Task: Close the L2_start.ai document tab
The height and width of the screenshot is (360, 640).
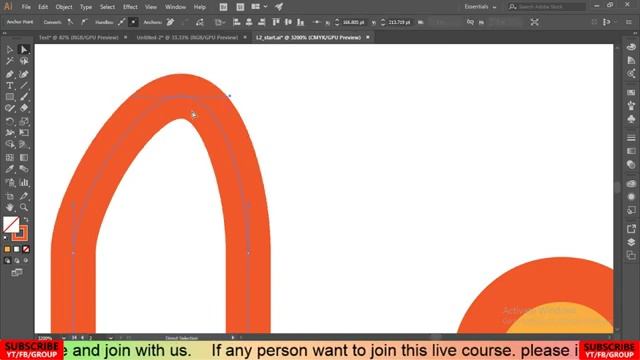Action: 368,37
